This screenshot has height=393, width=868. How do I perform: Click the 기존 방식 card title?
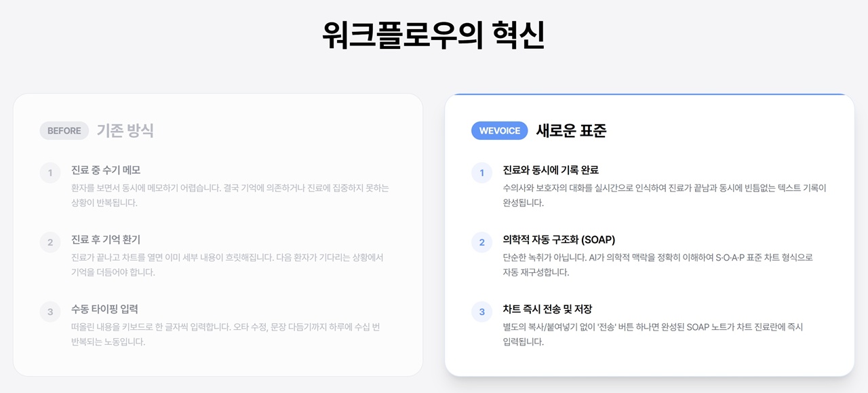[x=125, y=131]
